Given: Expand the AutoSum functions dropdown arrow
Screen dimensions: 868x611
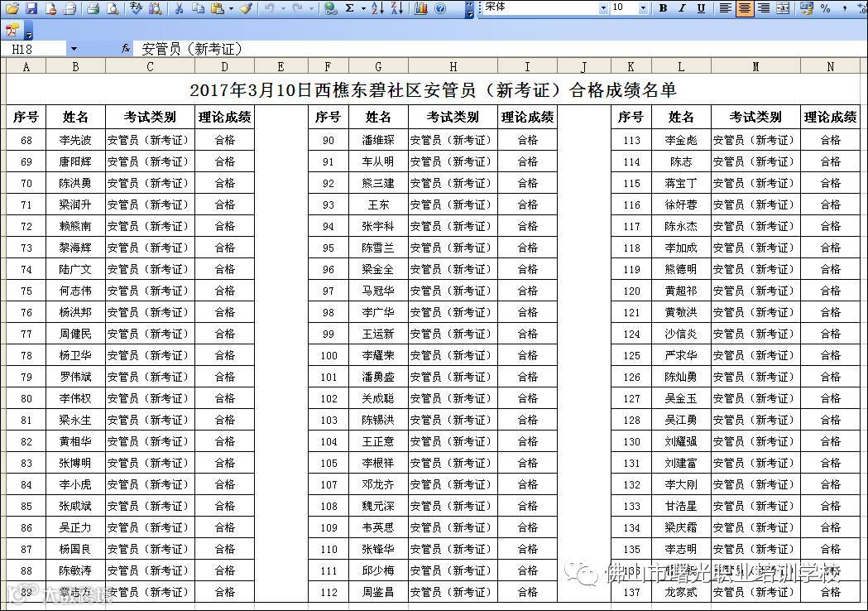Looking at the screenshot, I should tap(363, 8).
